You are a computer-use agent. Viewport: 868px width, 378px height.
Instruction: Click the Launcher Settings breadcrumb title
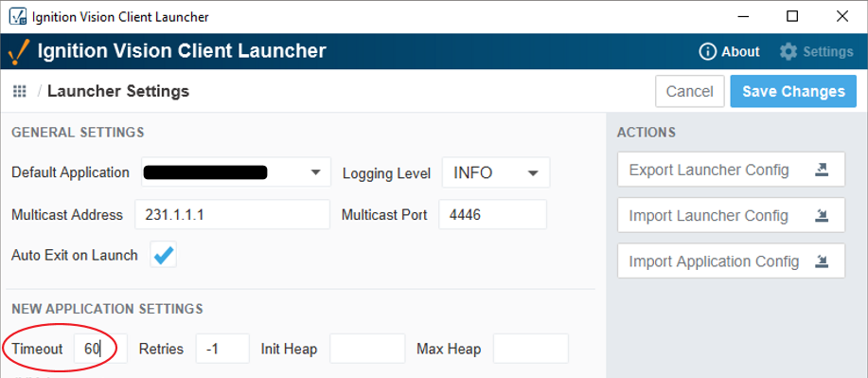[x=118, y=91]
